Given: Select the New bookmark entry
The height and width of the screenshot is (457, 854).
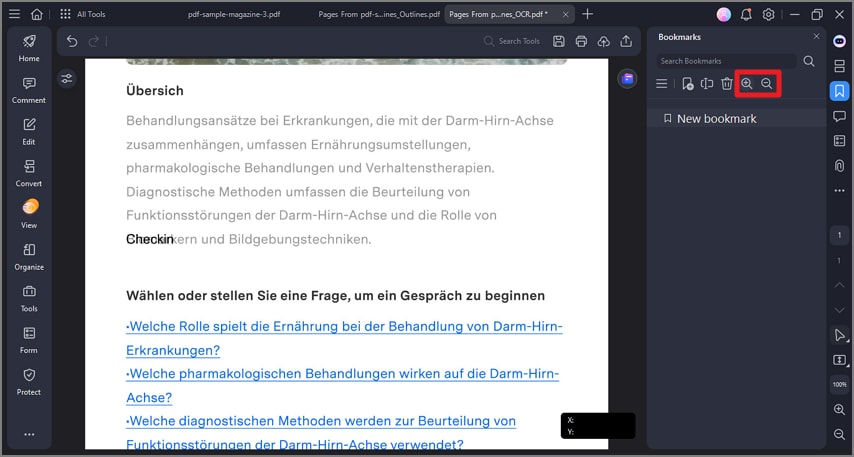Looking at the screenshot, I should pos(736,118).
